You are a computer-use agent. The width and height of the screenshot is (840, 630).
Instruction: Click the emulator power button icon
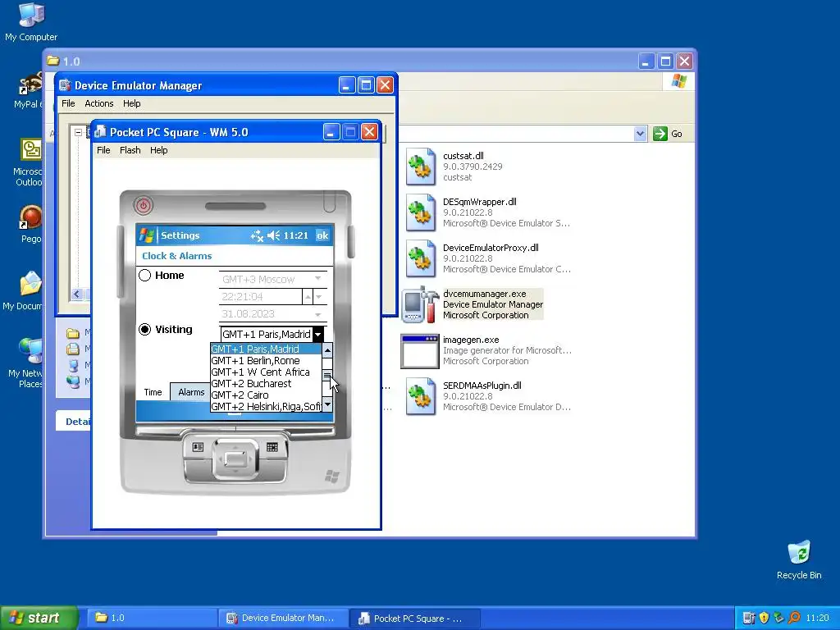(143, 204)
